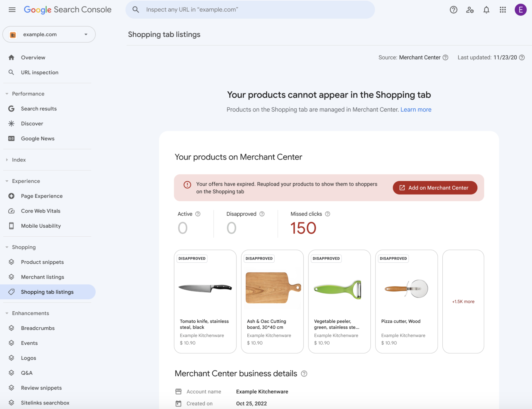
Task: Click the Created on calendar icon
Action: point(179,404)
